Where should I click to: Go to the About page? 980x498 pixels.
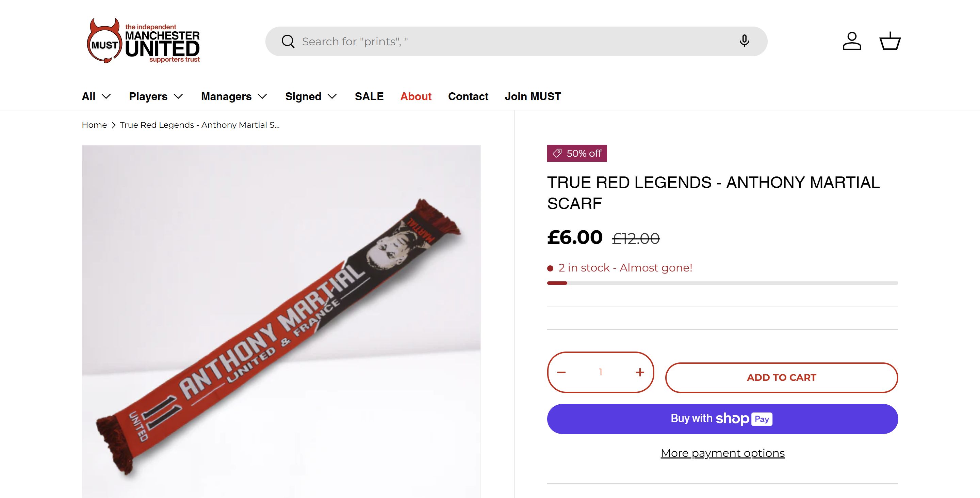tap(416, 96)
